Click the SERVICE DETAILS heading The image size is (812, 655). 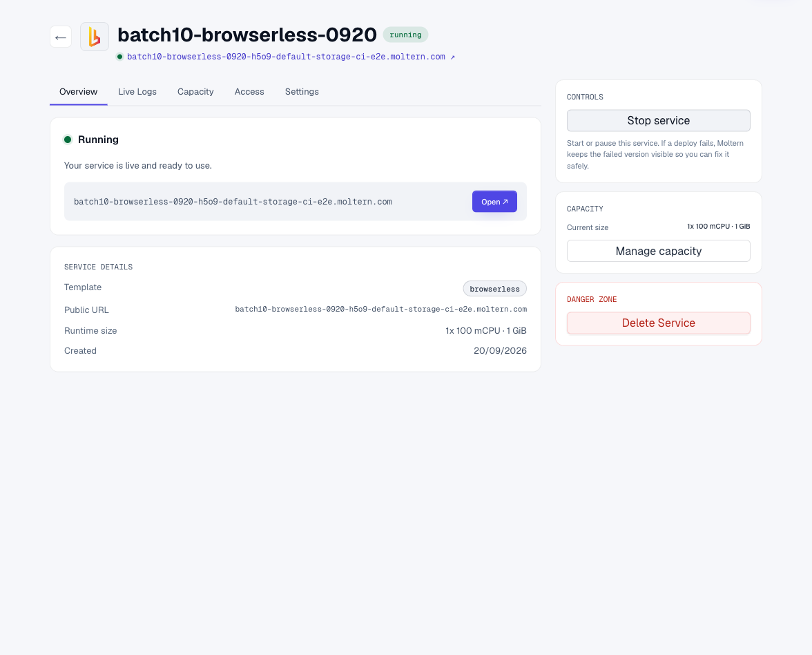point(98,267)
